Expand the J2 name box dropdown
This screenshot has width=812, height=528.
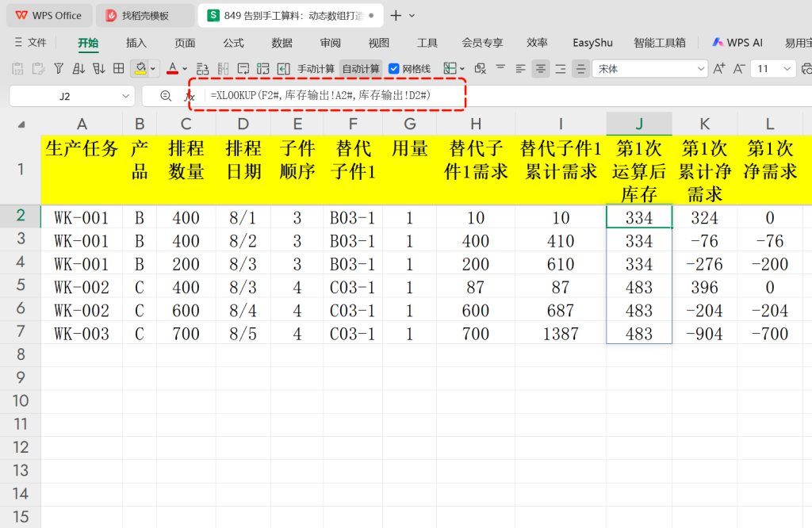coord(125,96)
